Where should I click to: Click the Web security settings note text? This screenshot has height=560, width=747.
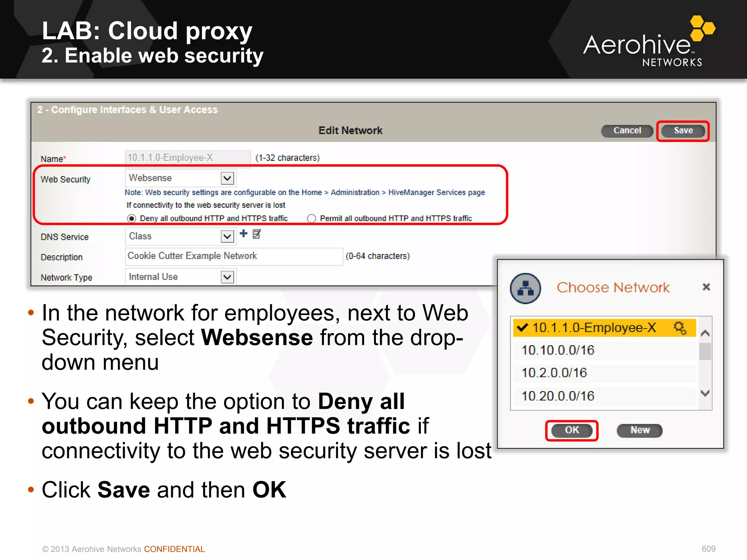[305, 192]
